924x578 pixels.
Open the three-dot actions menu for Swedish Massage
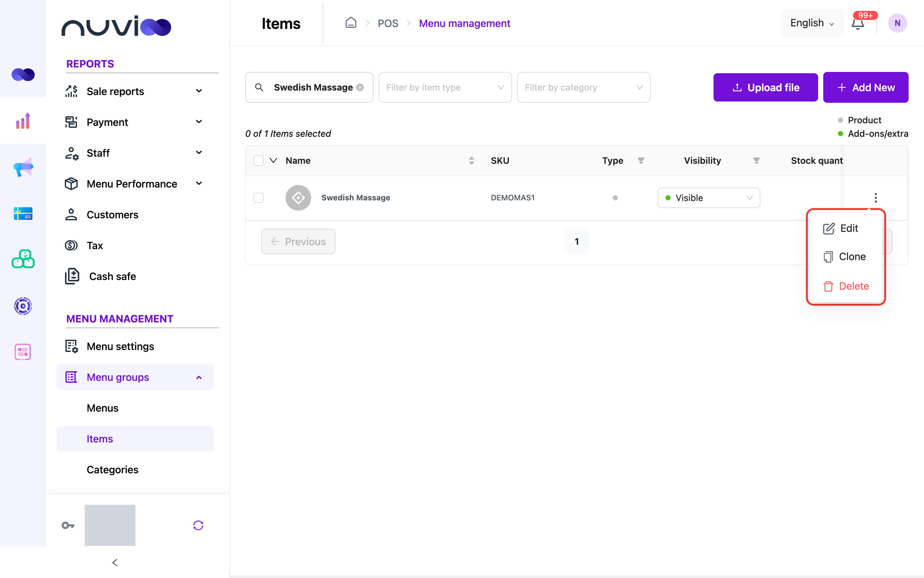pos(876,197)
